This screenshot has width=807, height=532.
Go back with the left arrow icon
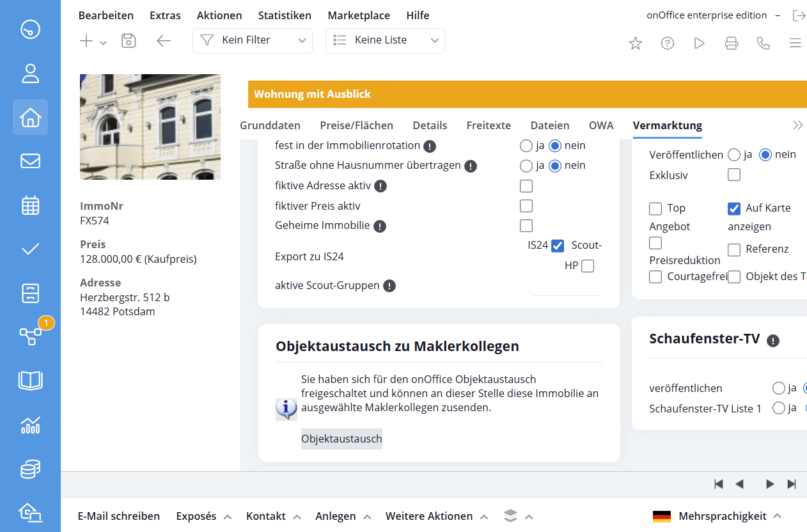164,41
